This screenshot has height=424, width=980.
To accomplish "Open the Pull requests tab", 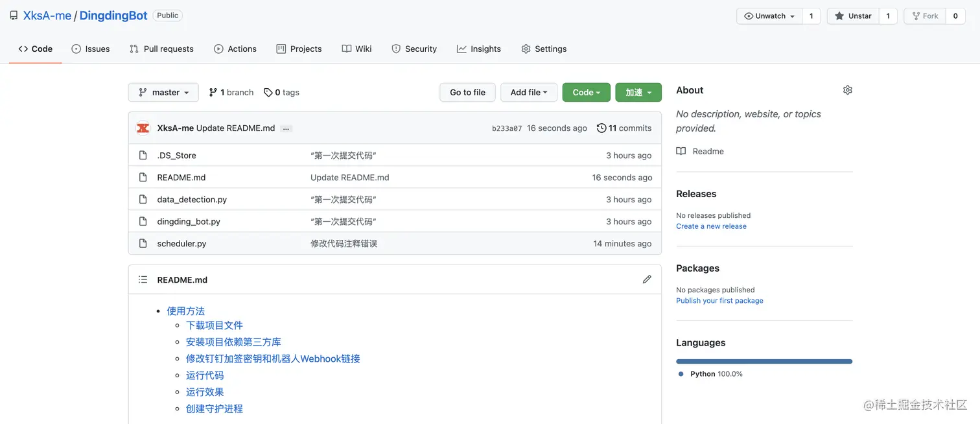I will coord(161,49).
